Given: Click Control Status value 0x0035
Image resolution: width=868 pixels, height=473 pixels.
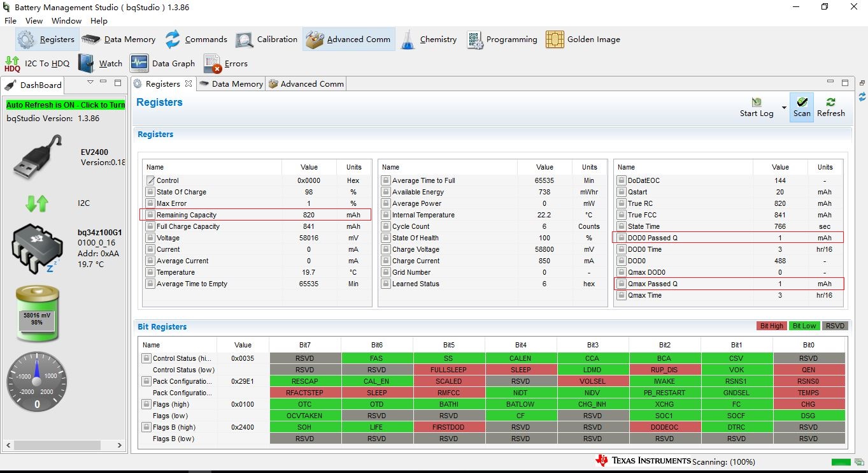Looking at the screenshot, I should click(x=243, y=358).
